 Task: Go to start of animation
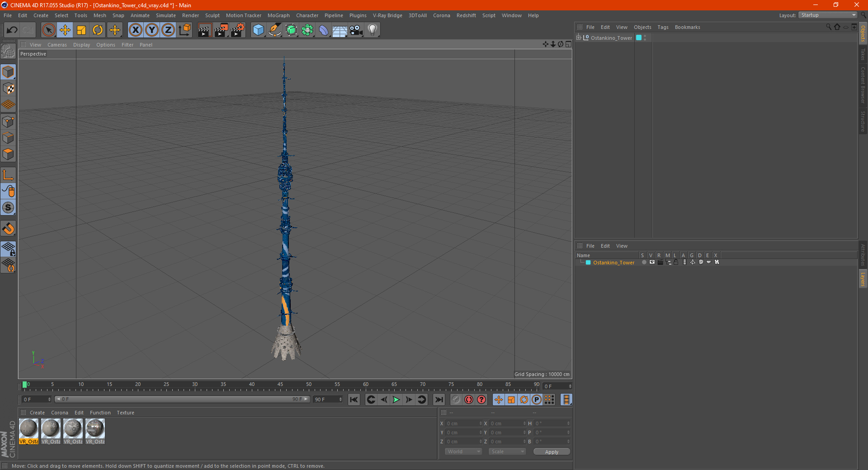[x=354, y=399]
